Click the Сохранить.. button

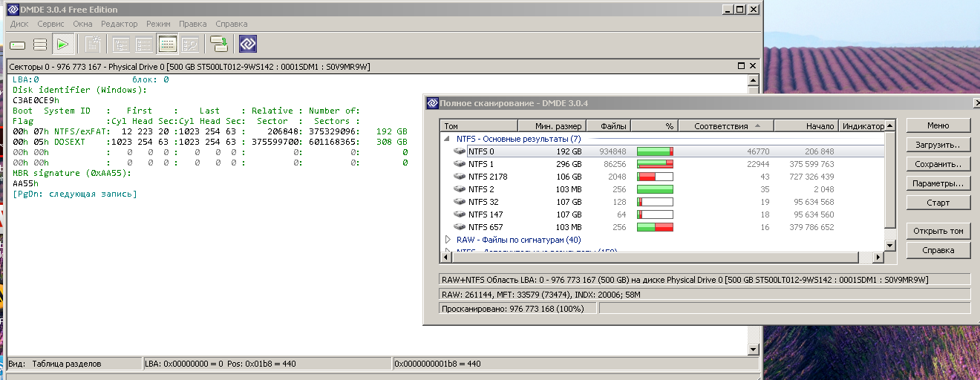[938, 164]
